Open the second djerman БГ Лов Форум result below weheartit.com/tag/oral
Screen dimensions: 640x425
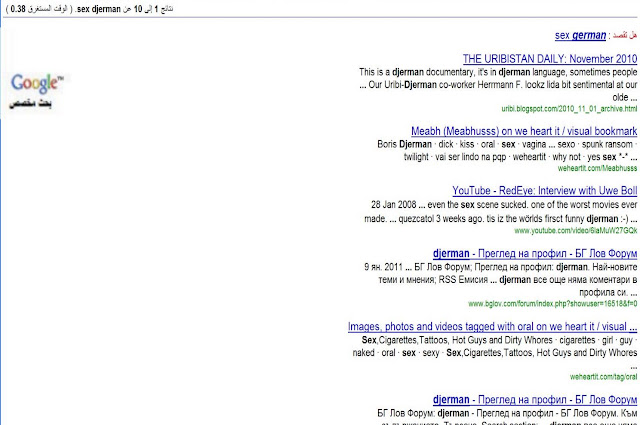pos(535,399)
